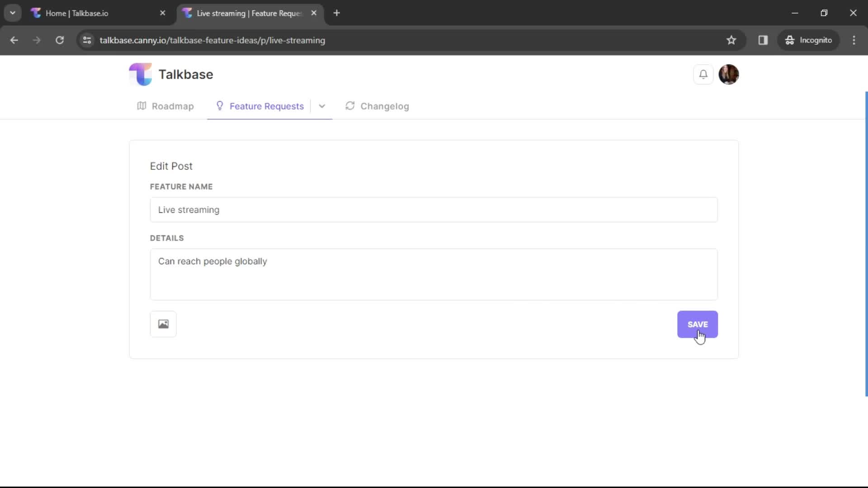Click the SAVE button
This screenshot has width=868, height=488.
pyautogui.click(x=698, y=324)
